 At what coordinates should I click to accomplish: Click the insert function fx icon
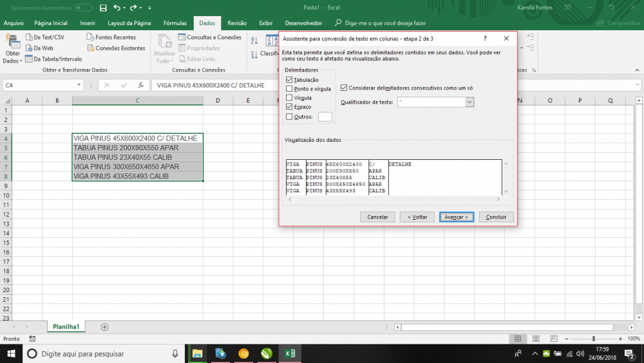[x=140, y=85]
